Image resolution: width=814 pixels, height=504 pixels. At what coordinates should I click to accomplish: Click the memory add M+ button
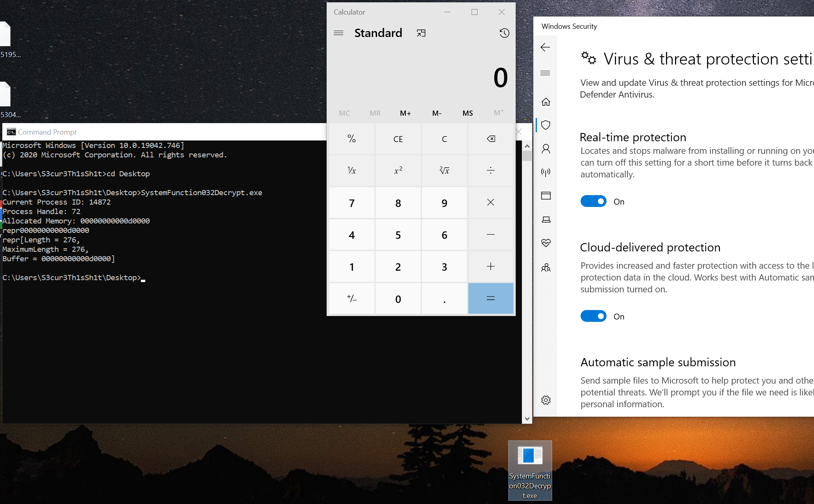tap(405, 113)
